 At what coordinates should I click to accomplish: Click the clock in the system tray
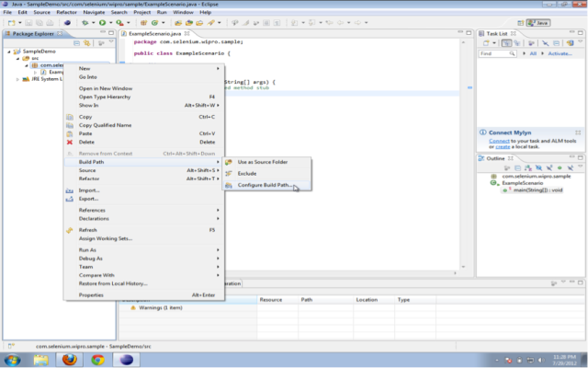564,360
